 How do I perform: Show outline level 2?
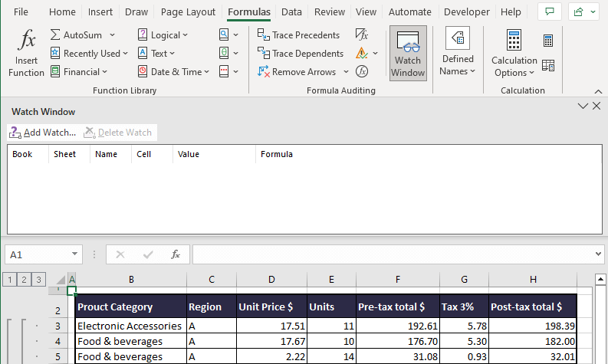point(24,280)
